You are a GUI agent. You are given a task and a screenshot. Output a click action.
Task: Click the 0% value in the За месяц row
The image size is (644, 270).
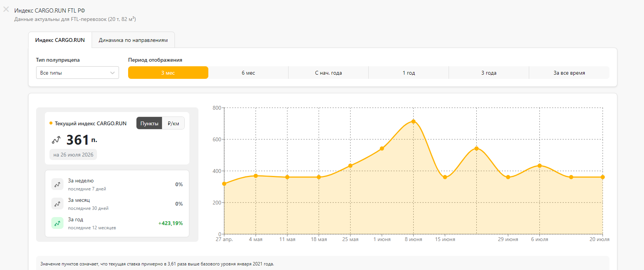tap(179, 204)
